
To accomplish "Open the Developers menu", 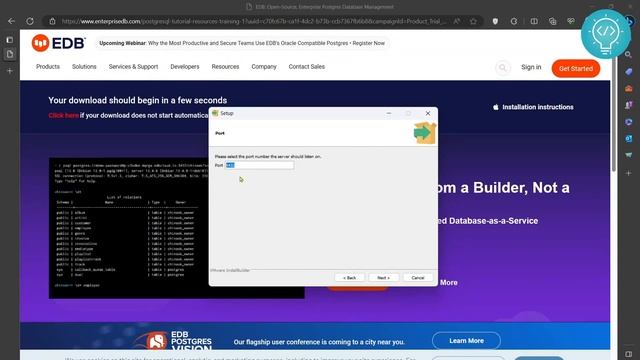I will [184, 67].
